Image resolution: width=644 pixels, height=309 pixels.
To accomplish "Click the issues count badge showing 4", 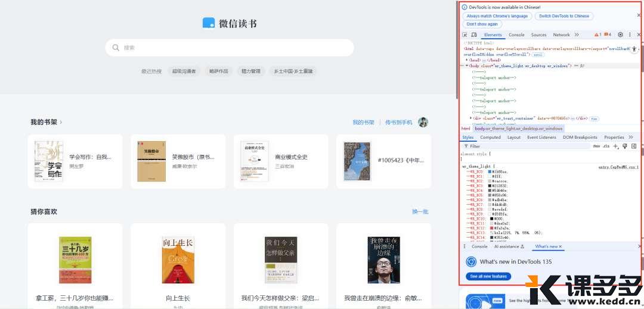I will coord(608,35).
